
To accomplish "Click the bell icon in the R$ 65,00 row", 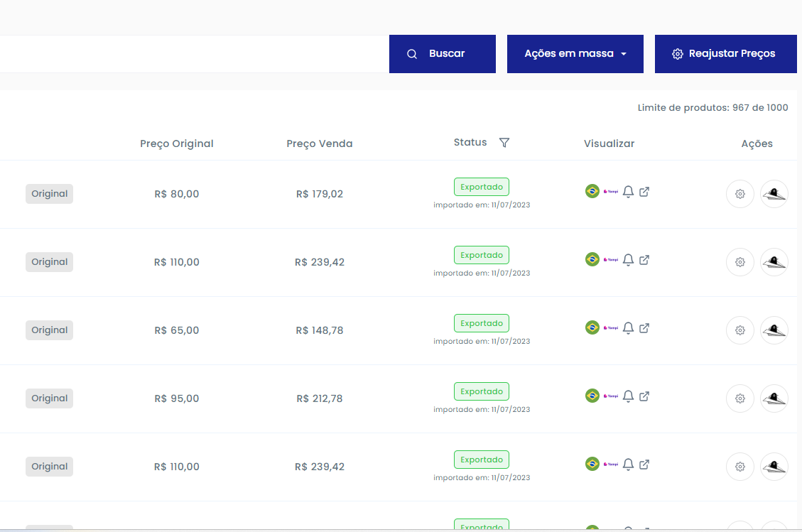I will (628, 328).
